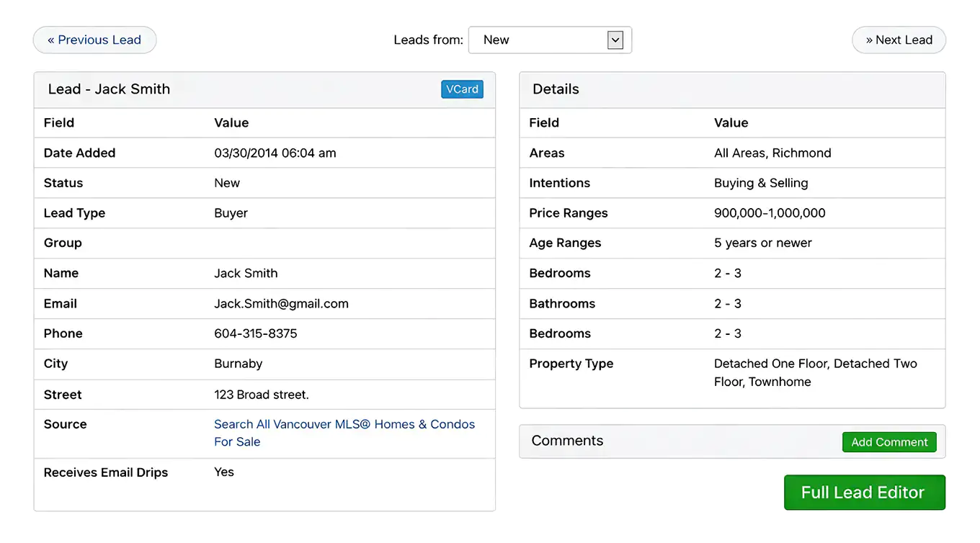Select the Comments panel title

pos(567,441)
